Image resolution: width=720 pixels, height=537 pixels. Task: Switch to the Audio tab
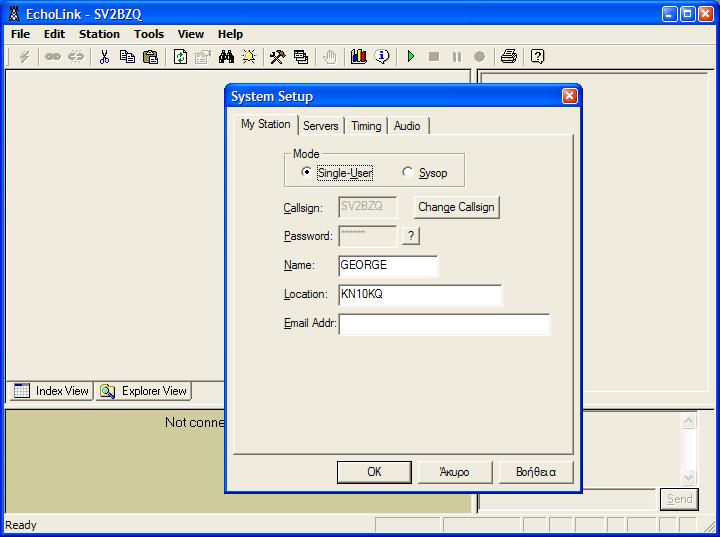pos(407,125)
